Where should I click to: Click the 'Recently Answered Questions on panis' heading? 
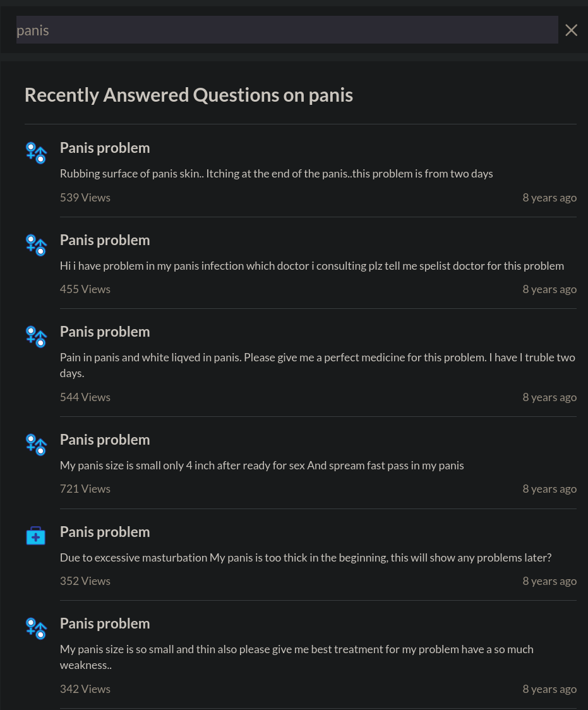(189, 95)
